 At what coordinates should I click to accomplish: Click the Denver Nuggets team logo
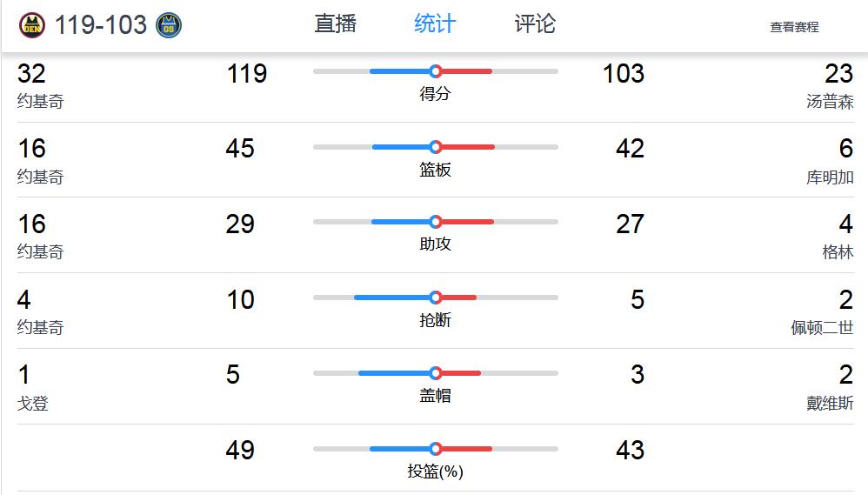click(x=32, y=25)
